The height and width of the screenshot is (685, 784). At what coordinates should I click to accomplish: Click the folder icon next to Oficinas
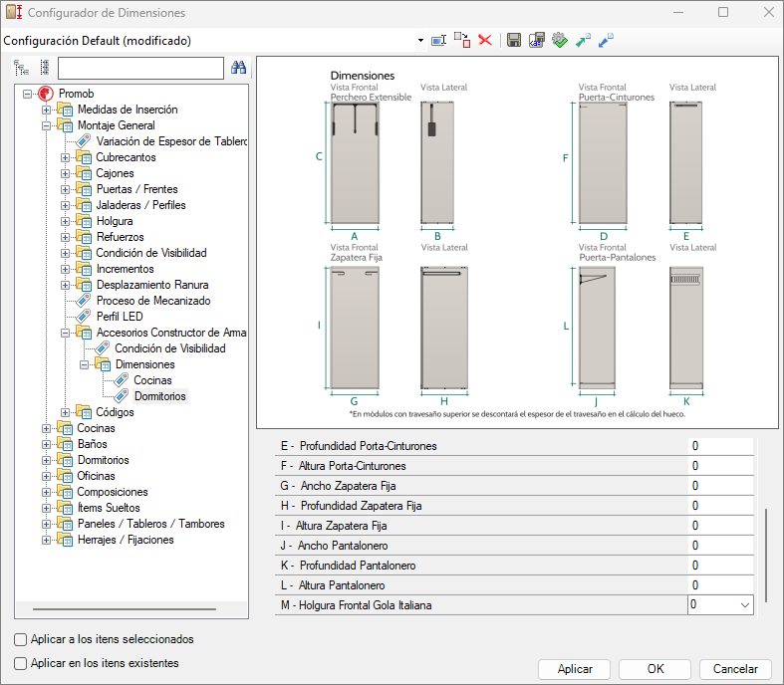point(65,476)
